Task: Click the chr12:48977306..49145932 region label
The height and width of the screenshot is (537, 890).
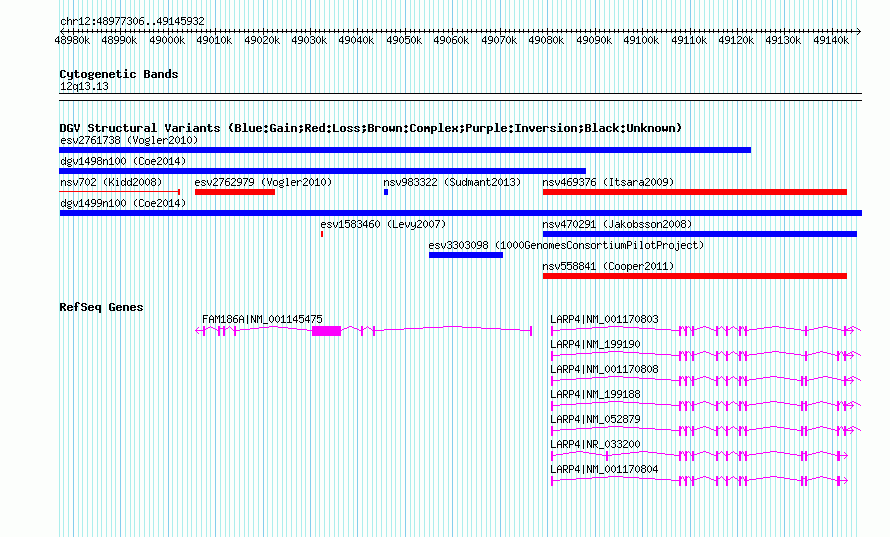Action: pyautogui.click(x=132, y=21)
